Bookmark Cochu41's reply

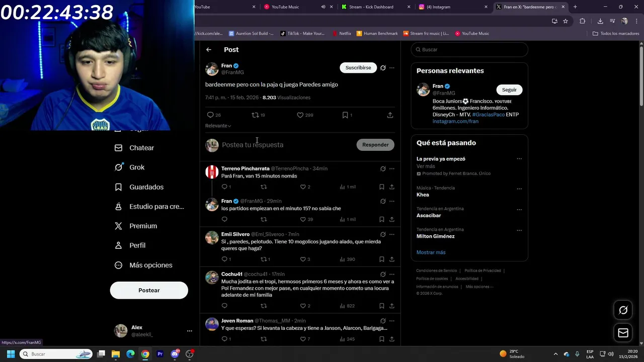tap(382, 306)
